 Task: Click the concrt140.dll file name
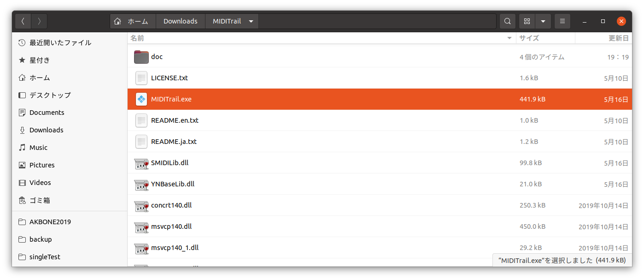click(x=171, y=205)
